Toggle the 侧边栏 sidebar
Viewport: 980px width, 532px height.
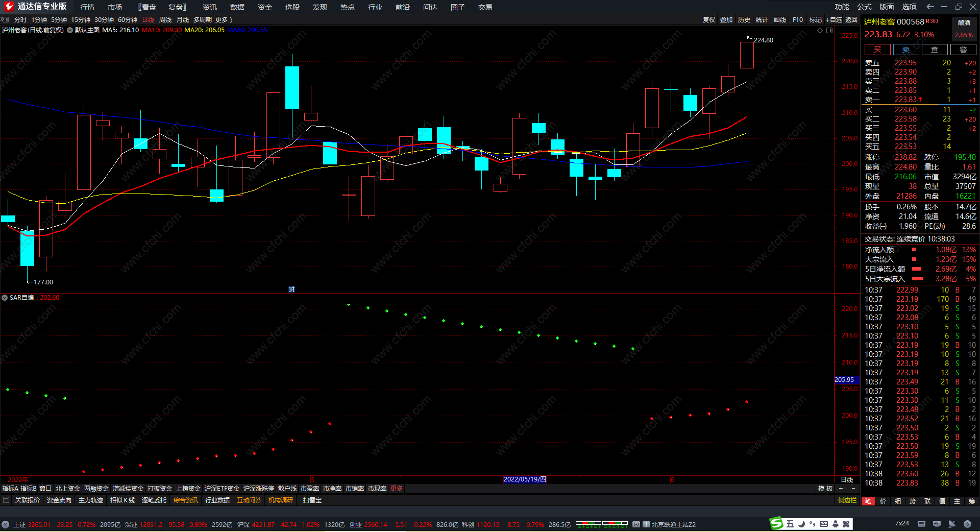tap(847, 500)
